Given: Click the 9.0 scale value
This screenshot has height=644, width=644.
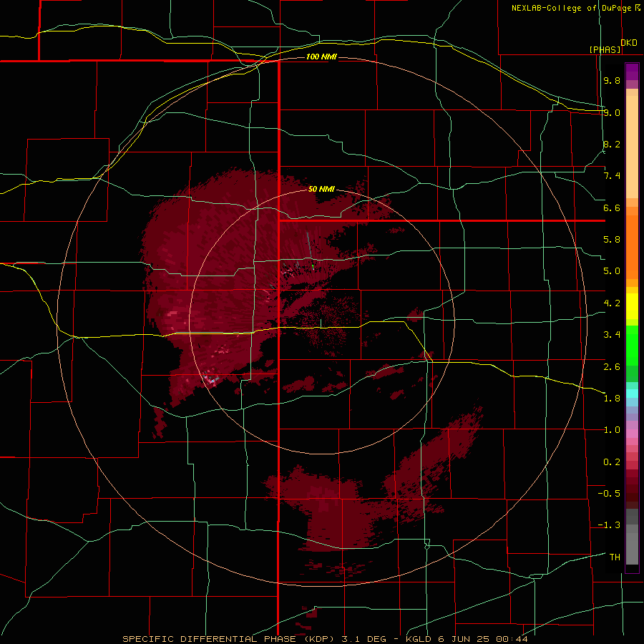Looking at the screenshot, I should [612, 112].
